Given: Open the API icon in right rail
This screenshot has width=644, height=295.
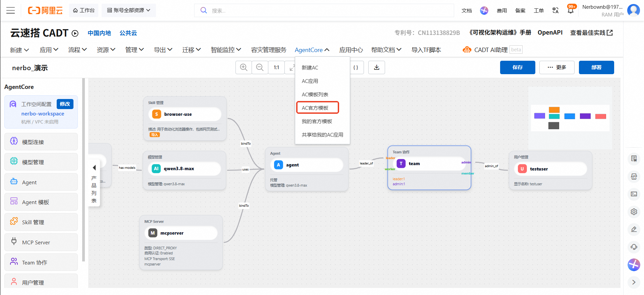Looking at the screenshot, I should pos(634,177).
